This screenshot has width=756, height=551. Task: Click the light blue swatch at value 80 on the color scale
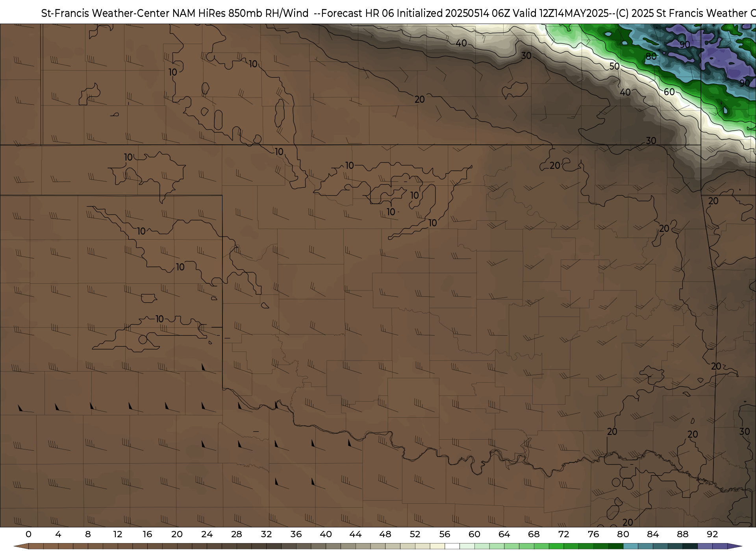point(630,546)
